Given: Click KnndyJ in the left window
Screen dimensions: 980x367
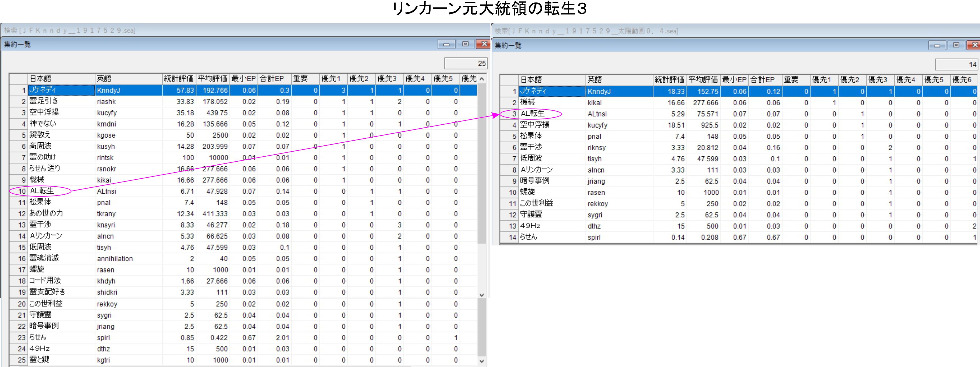Looking at the screenshot, I should (x=129, y=90).
